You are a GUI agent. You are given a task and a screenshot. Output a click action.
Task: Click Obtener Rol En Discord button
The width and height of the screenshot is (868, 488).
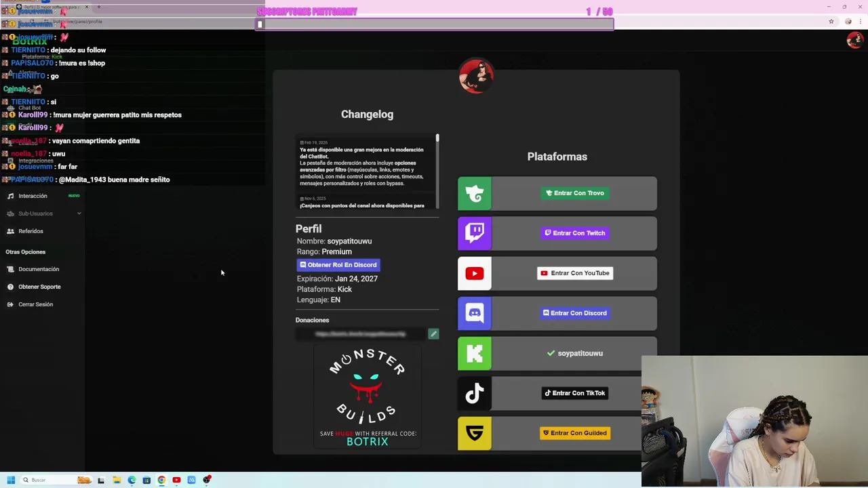point(338,265)
